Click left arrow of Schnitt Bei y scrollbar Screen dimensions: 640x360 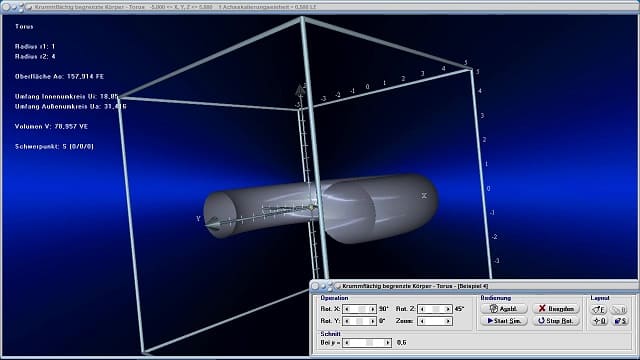347,342
